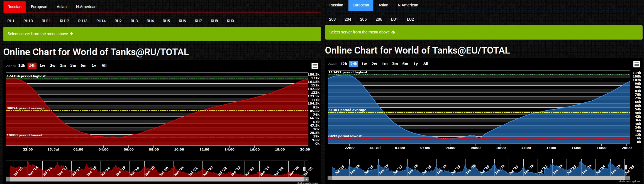Image resolution: width=644 pixels, height=184 pixels.
Task: Click the EU navigator horizontal scrollbar track
Action: pos(479,178)
